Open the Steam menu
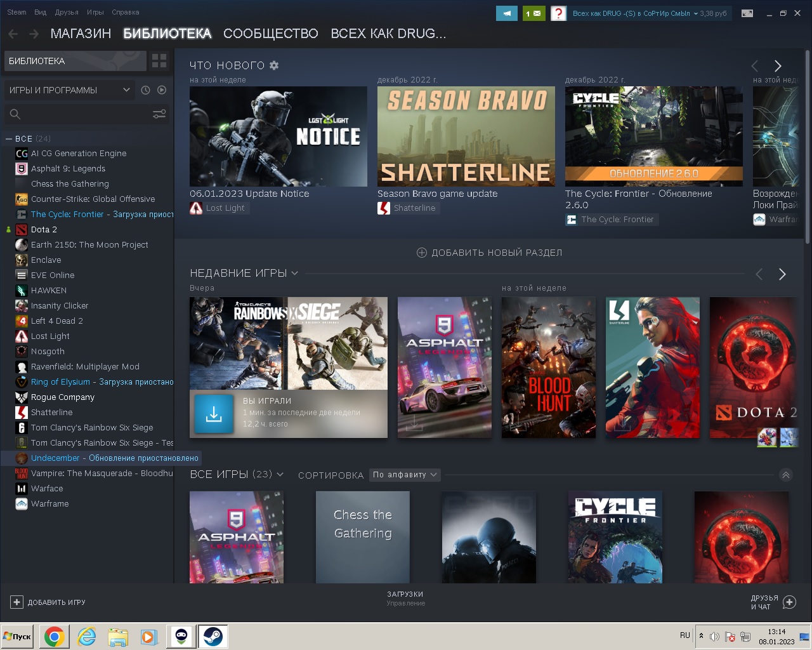Viewport: 812px width, 650px height. (16, 12)
